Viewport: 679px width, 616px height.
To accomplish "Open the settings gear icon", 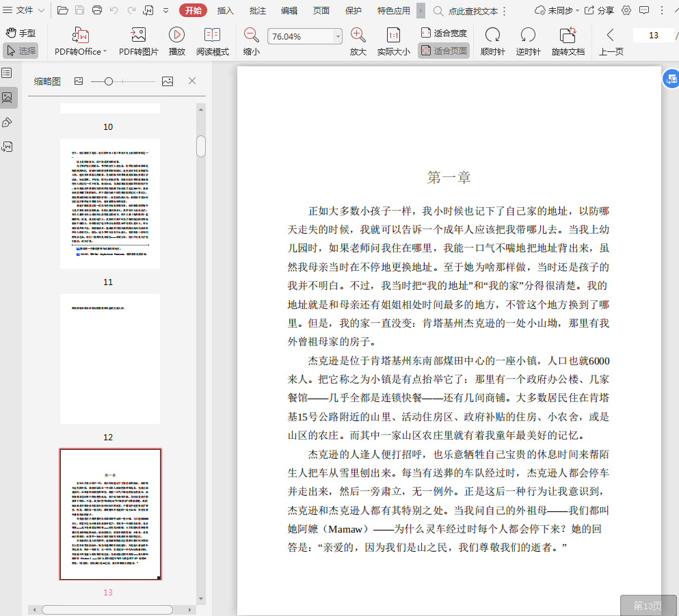I will pyautogui.click(x=626, y=10).
